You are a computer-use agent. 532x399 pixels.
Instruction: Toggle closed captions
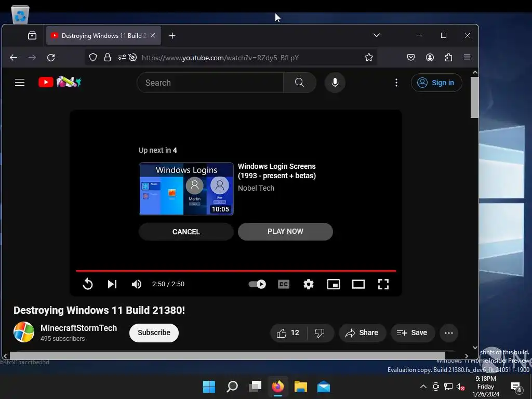pos(284,284)
